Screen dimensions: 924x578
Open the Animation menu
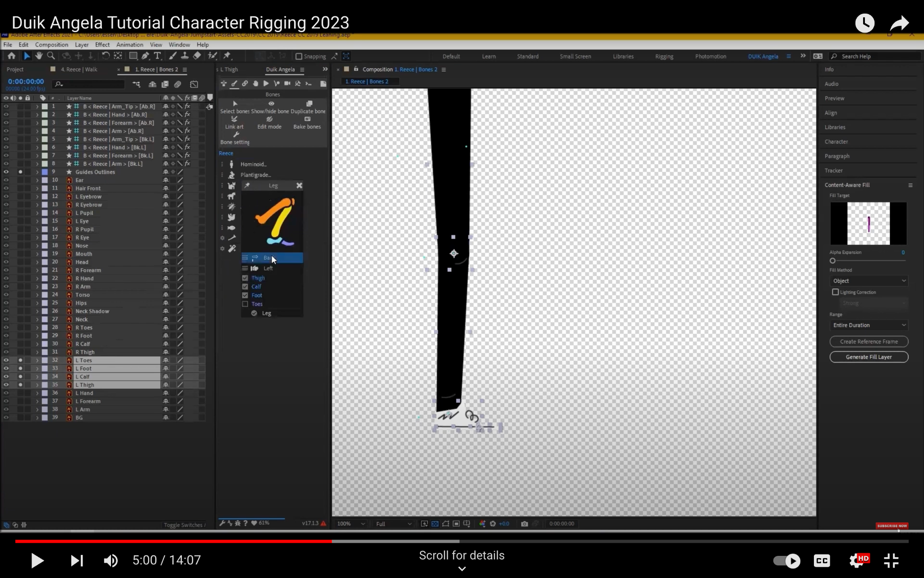click(x=129, y=45)
